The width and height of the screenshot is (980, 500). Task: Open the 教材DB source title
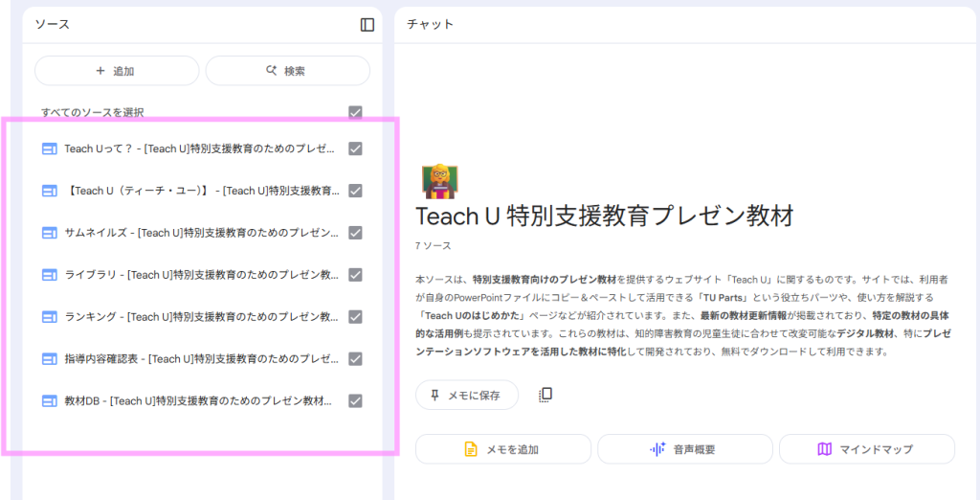[x=198, y=400]
